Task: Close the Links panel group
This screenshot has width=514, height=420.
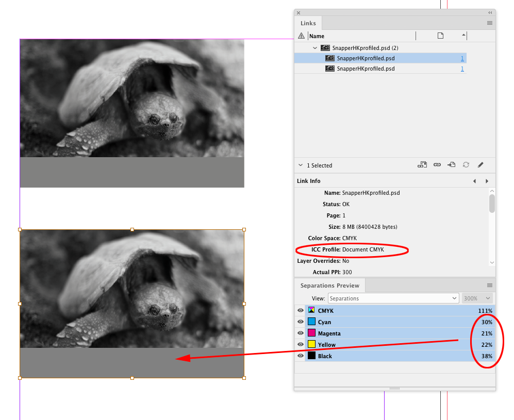Action: coord(299,13)
